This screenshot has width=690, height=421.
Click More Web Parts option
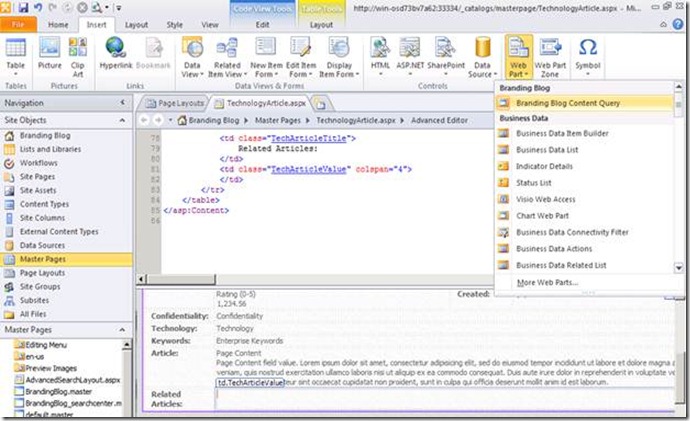pyautogui.click(x=547, y=283)
